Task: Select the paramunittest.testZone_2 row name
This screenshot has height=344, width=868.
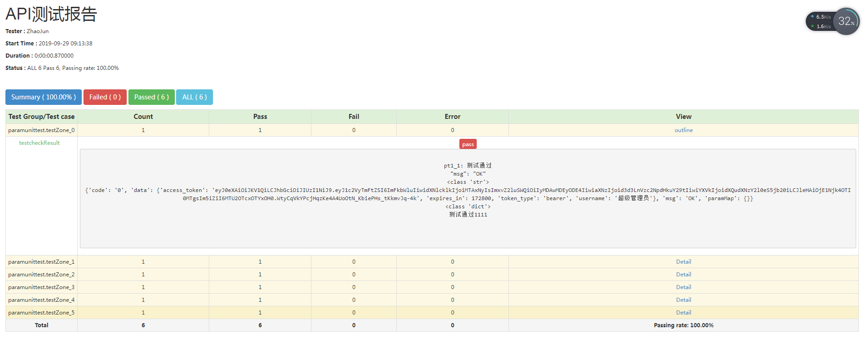Action: [41, 275]
